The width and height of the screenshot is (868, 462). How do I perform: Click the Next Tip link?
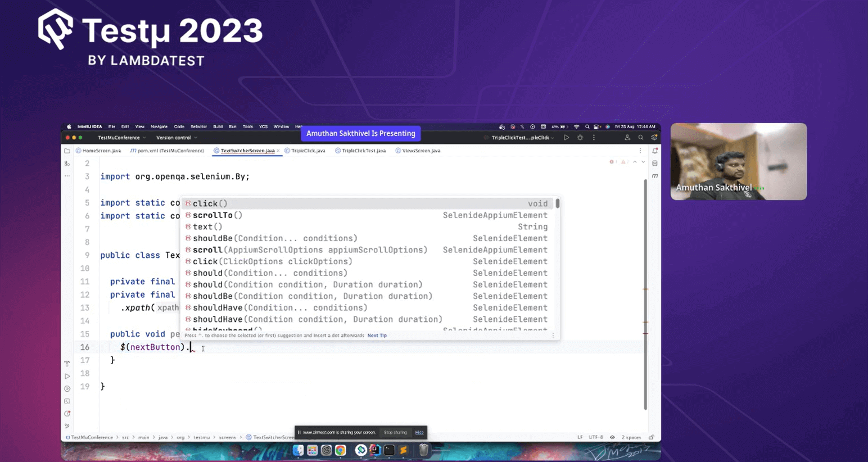pos(377,336)
